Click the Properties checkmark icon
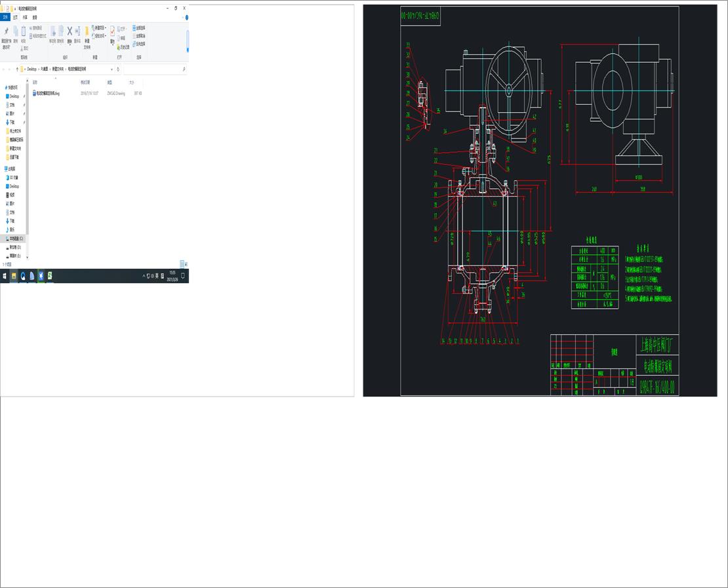 (112, 31)
